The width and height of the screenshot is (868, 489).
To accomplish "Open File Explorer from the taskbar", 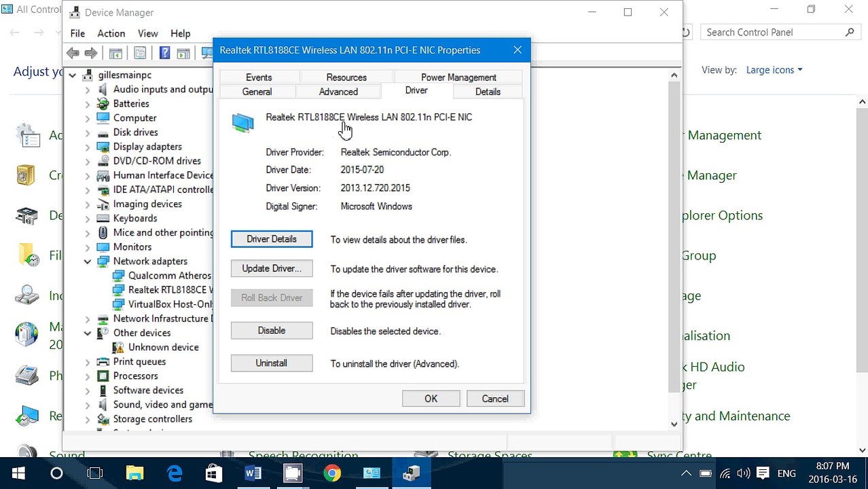I will click(134, 473).
